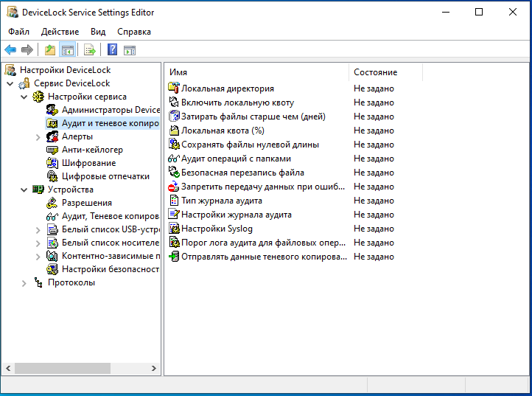Click the Затирать файлы старше чем icon
Viewport: 532px width, 396px height.
tap(174, 117)
